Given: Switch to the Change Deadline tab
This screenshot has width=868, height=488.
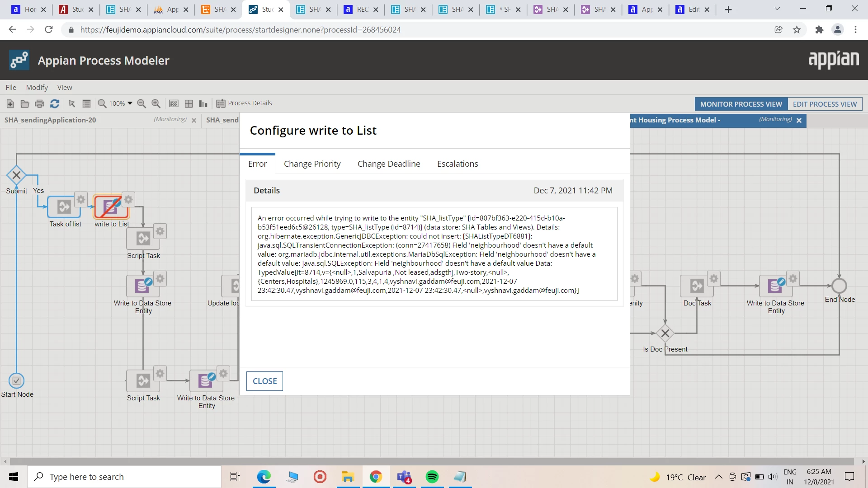Looking at the screenshot, I should click(389, 164).
